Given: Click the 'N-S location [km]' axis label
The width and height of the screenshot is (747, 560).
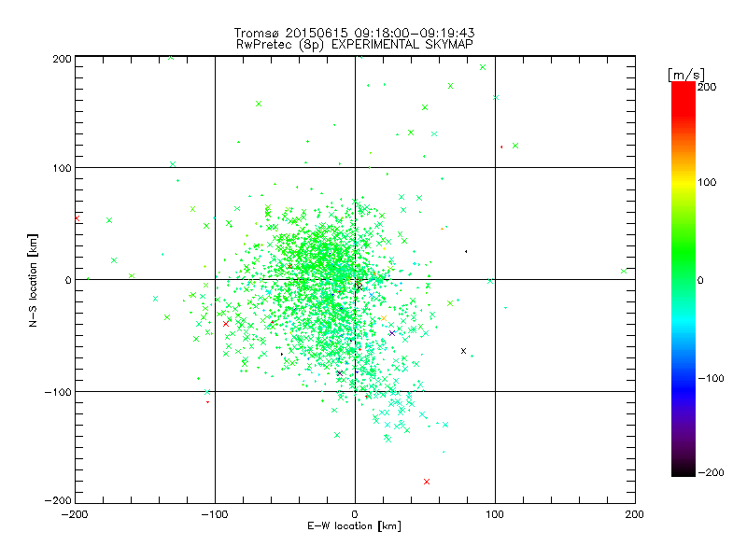Looking at the screenshot, I should [33, 281].
